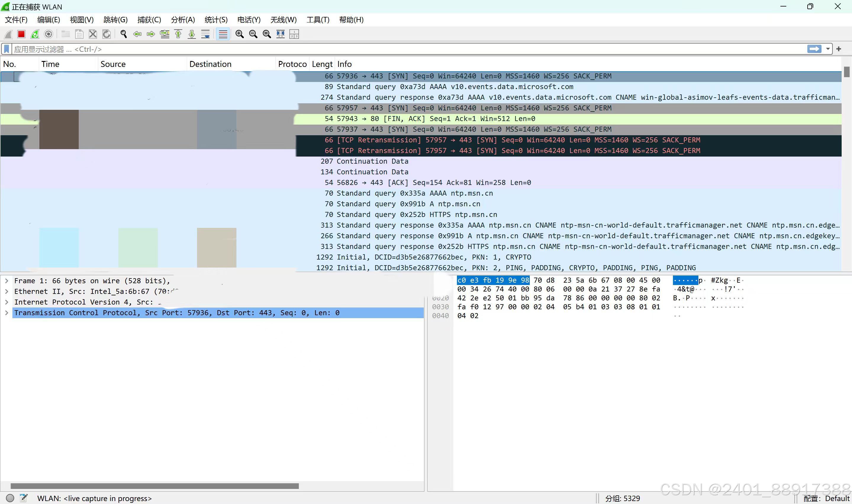Open capture options gear icon
Image resolution: width=852 pixels, height=504 pixels.
click(49, 34)
